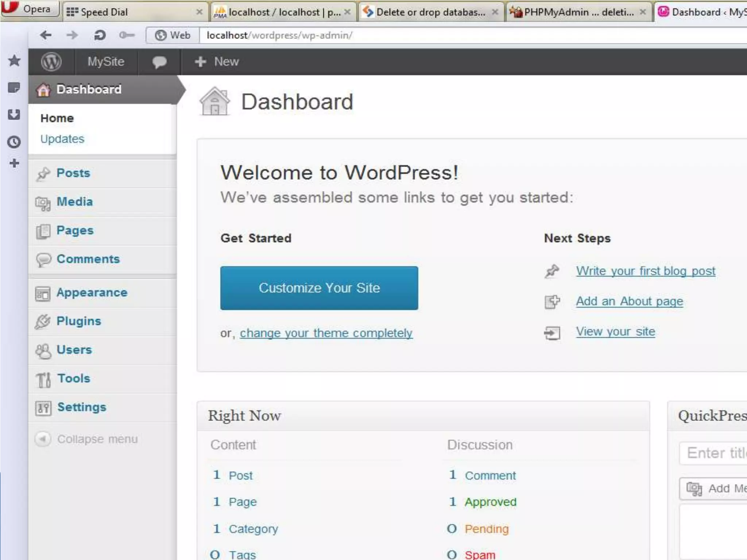The image size is (747, 560).
Task: Open Opera bookmarks star panel icon
Action: pos(14,61)
